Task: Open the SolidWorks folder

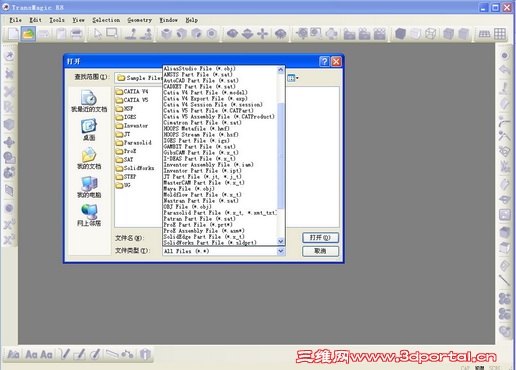Action: coord(135,168)
